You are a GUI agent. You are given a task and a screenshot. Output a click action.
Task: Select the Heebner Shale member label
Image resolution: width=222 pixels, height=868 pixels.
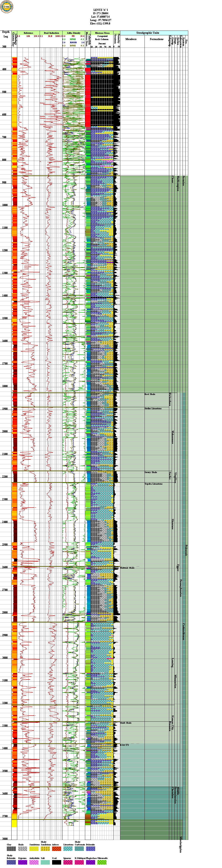(127, 568)
